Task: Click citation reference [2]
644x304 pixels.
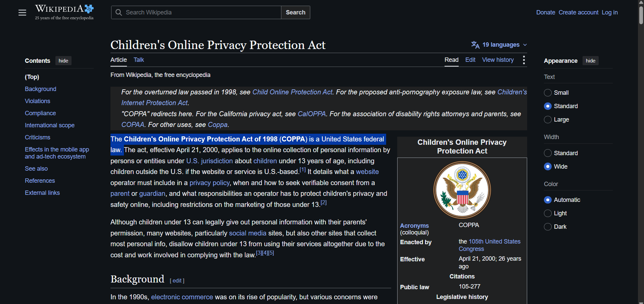Action: pyautogui.click(x=323, y=202)
